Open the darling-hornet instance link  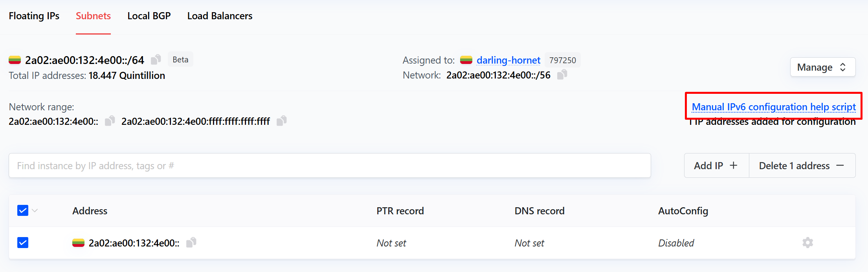pos(508,60)
